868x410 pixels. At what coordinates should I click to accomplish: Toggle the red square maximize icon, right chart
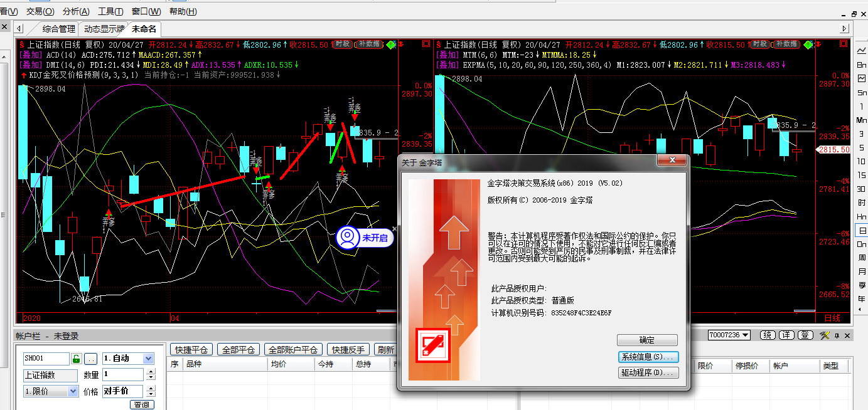pyautogui.click(x=842, y=44)
